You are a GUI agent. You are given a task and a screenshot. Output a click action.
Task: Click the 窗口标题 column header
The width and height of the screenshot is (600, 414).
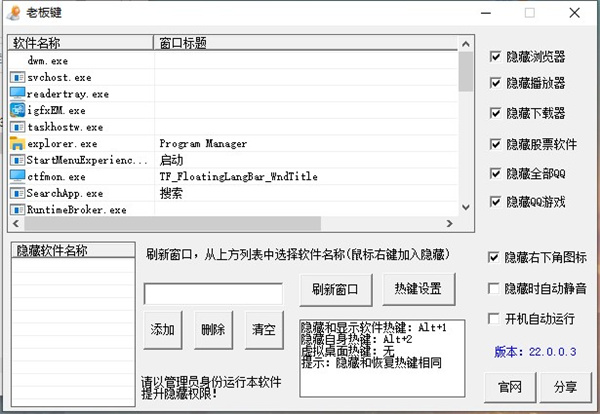[x=305, y=43]
